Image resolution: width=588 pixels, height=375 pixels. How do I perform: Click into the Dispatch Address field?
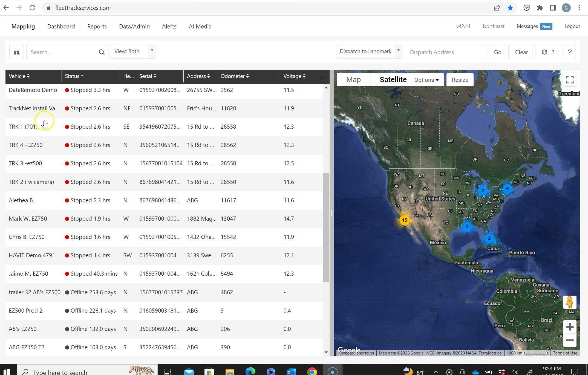point(445,52)
